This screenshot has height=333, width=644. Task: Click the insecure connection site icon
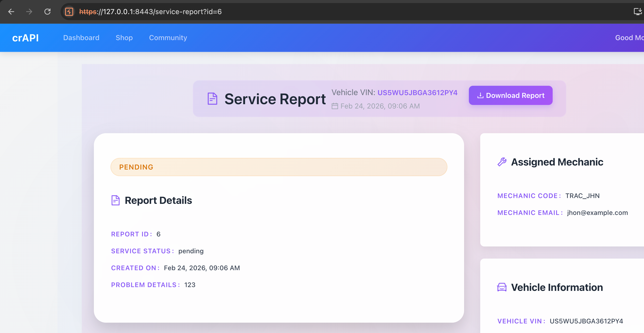coord(69,12)
